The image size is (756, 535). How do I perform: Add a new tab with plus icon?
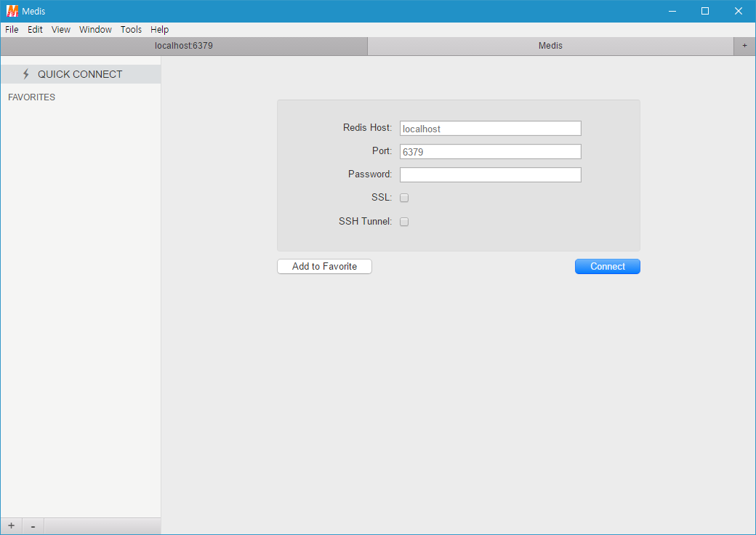click(x=744, y=46)
